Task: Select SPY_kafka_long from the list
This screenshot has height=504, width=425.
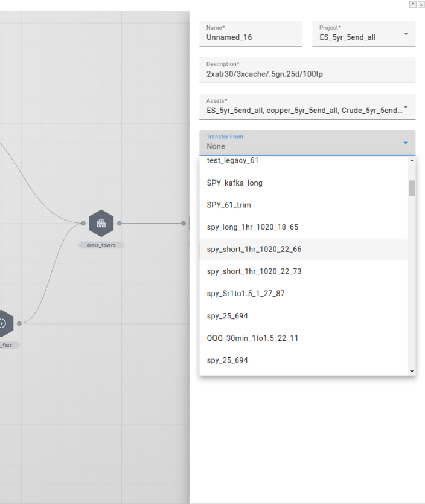Action: (234, 183)
